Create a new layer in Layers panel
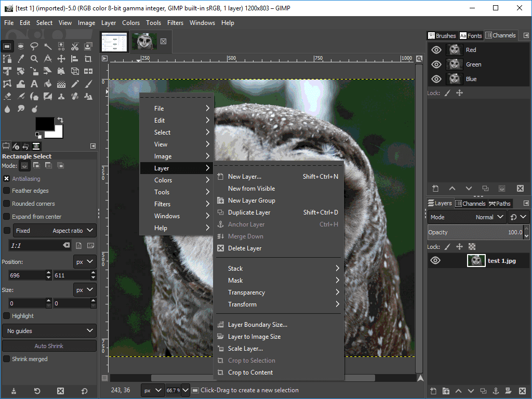The image size is (532, 399). (433, 390)
